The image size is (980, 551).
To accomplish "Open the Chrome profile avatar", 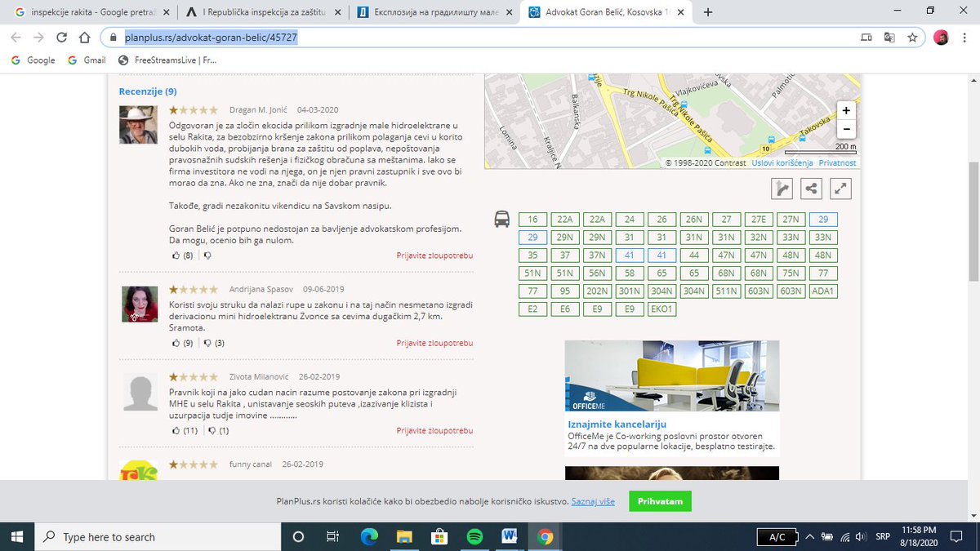I will pos(941,38).
